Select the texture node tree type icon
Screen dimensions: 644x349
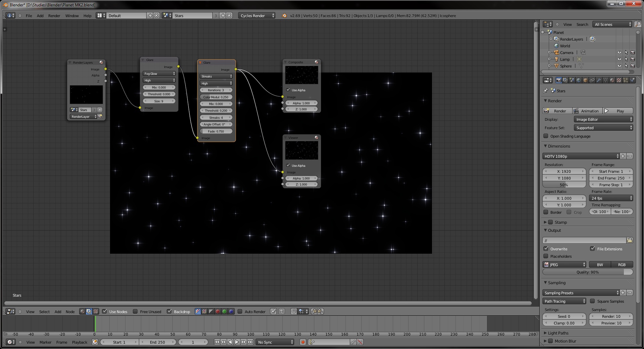(x=96, y=311)
